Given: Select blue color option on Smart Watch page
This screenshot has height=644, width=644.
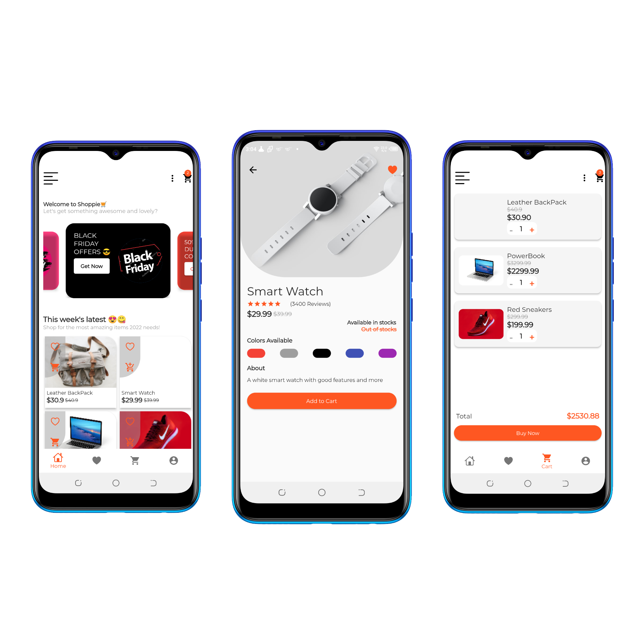Looking at the screenshot, I should pyautogui.click(x=355, y=352).
